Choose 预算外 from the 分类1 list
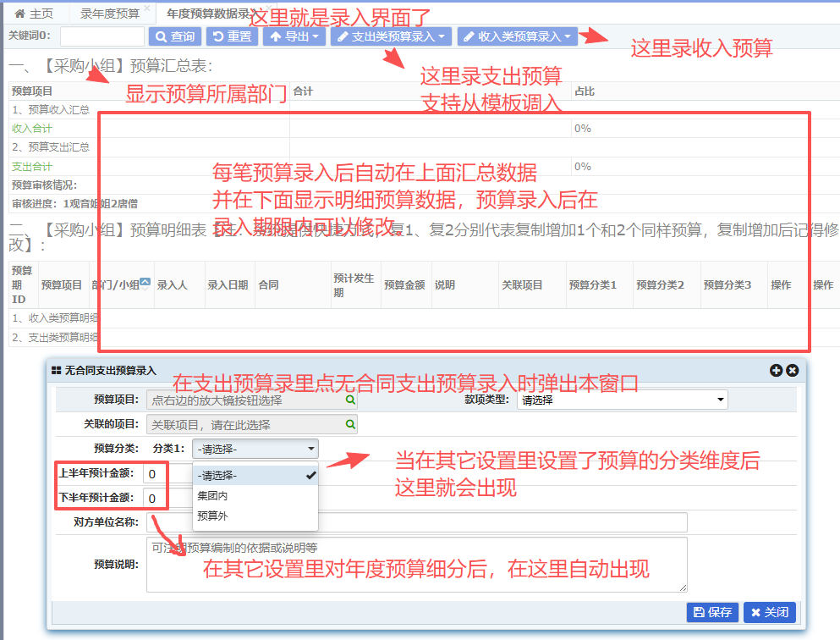 [x=213, y=516]
